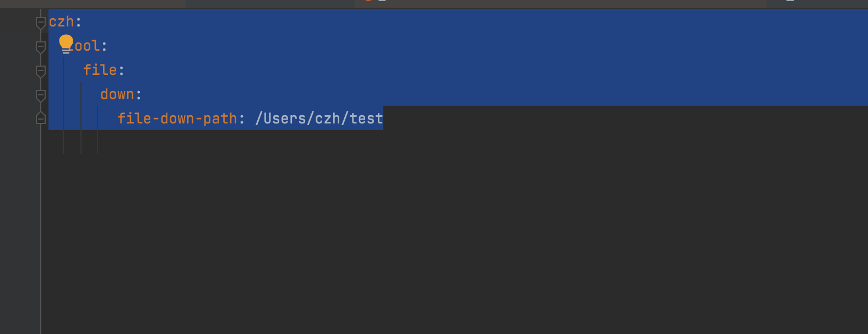Collapse the czh block fold marker
The height and width of the screenshot is (334, 868).
(x=41, y=23)
